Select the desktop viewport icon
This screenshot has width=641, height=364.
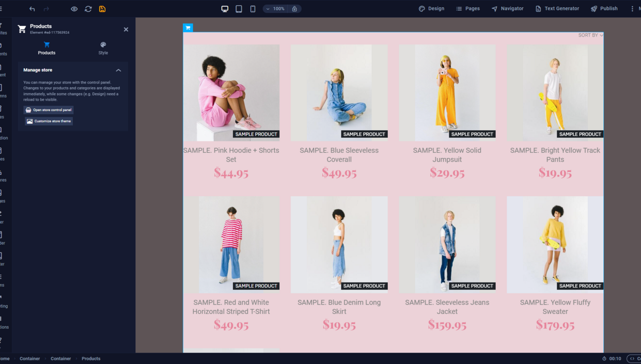225,9
